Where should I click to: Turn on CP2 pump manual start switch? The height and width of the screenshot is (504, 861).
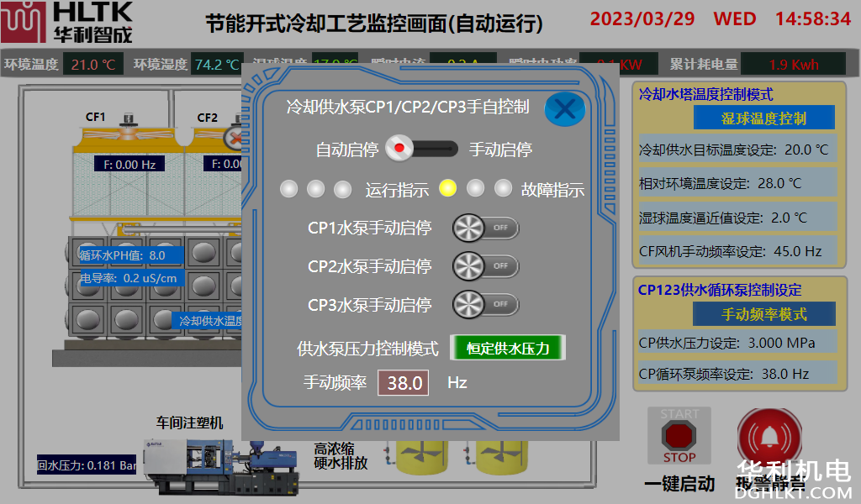pyautogui.click(x=485, y=266)
